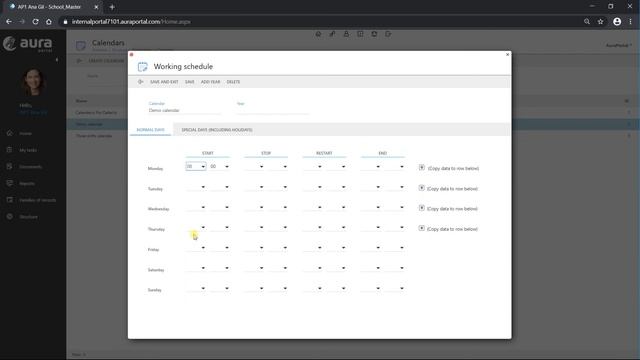This screenshot has height=360, width=640.
Task: Click the exit arrow icon left of Save and Exit
Action: pyautogui.click(x=140, y=82)
